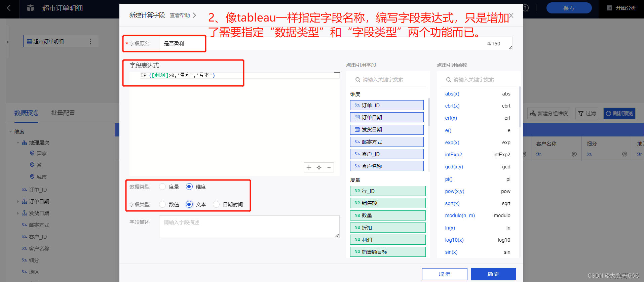The image size is (644, 282).
Task: Click the filter funnel icon
Action: (x=581, y=114)
